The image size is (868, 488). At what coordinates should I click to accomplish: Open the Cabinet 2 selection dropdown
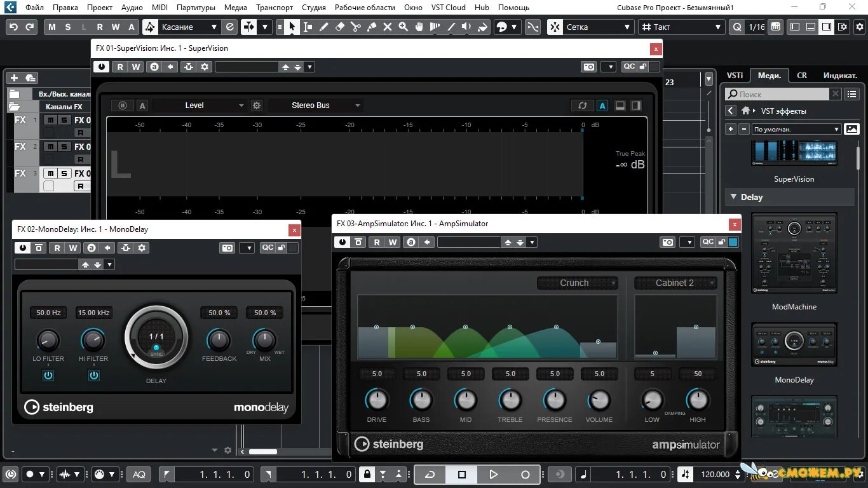tap(676, 283)
